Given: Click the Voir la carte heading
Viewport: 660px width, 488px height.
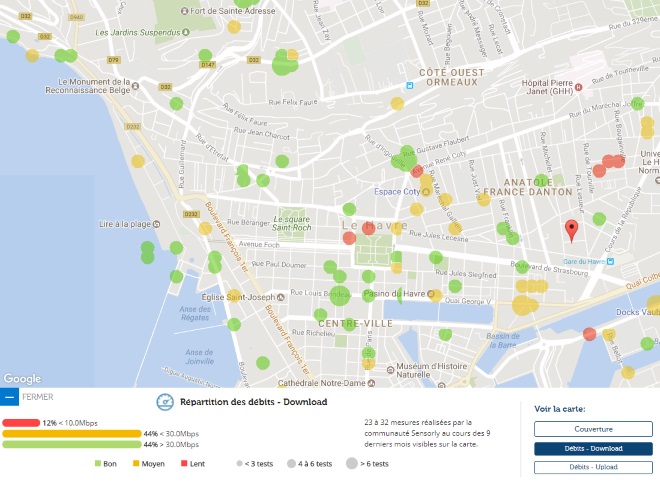Looking at the screenshot, I should (x=560, y=409).
